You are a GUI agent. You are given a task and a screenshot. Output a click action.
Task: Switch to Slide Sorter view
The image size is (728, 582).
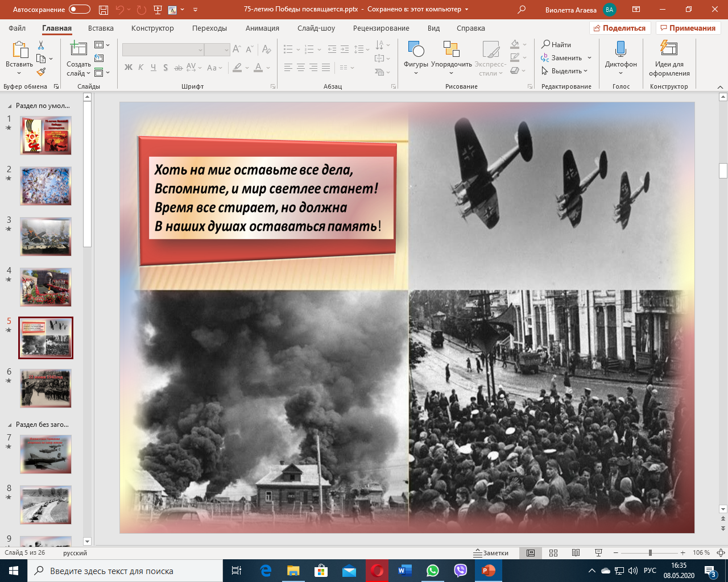[x=553, y=553]
